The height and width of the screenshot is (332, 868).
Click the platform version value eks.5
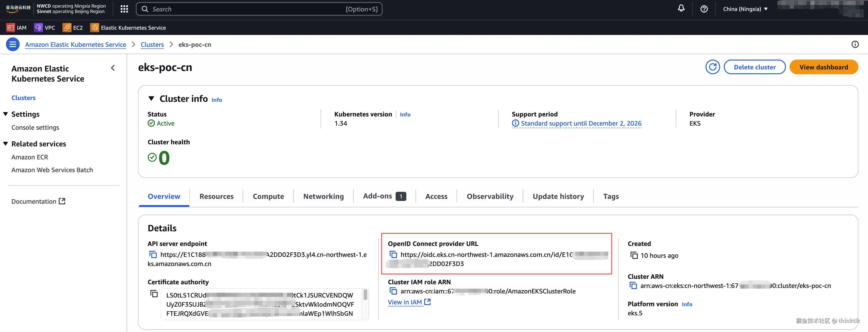coord(635,313)
